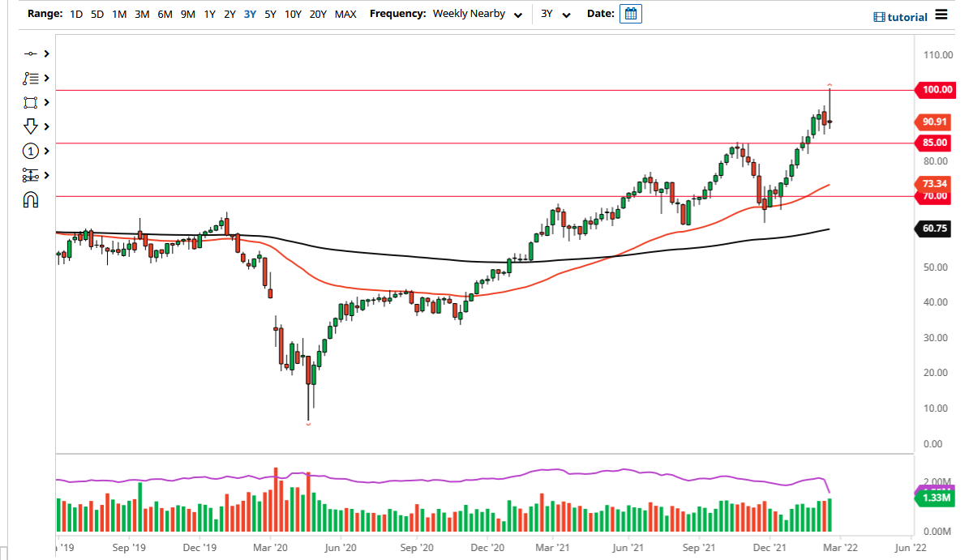
Task: Deselect the active 3Y range
Action: click(250, 14)
